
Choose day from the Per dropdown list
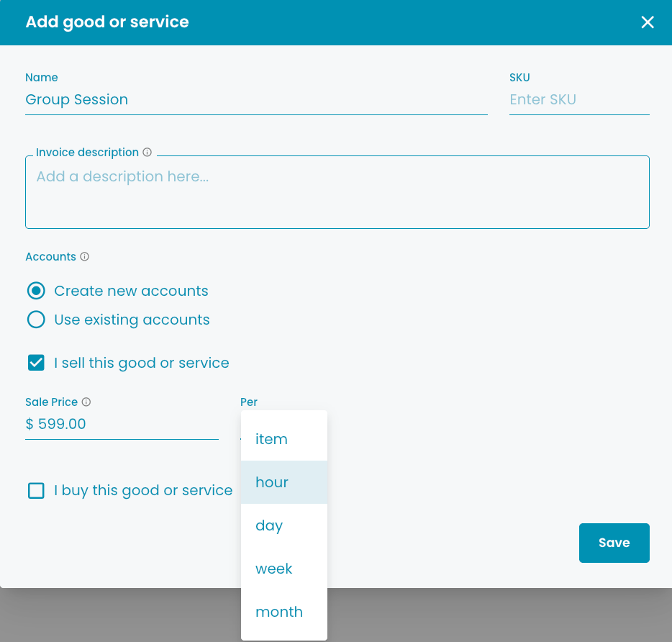(x=284, y=525)
